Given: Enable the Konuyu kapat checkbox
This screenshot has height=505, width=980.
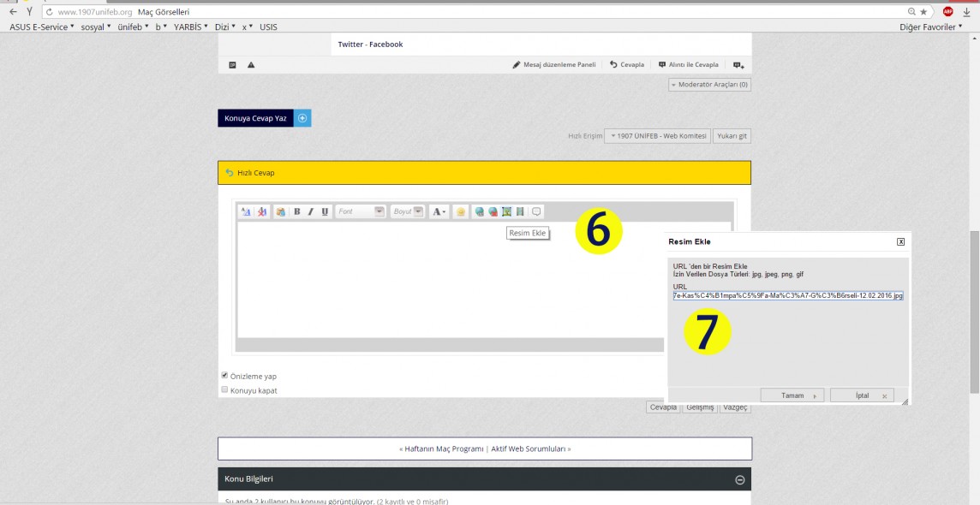Looking at the screenshot, I should (224, 389).
